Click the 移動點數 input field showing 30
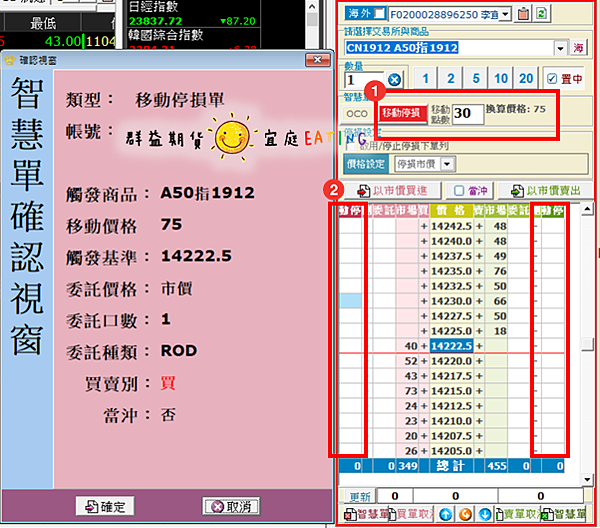Screen dimensions: 600x528 pos(468,114)
